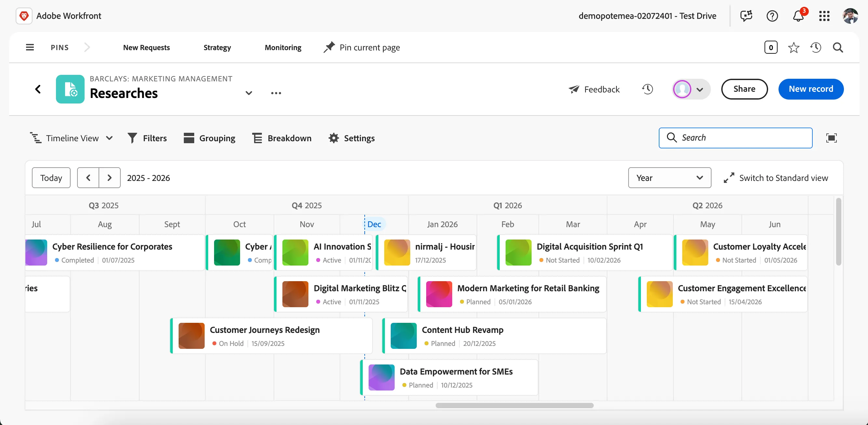Open the hamburger main menu
This screenshot has width=868, height=425.
click(30, 47)
